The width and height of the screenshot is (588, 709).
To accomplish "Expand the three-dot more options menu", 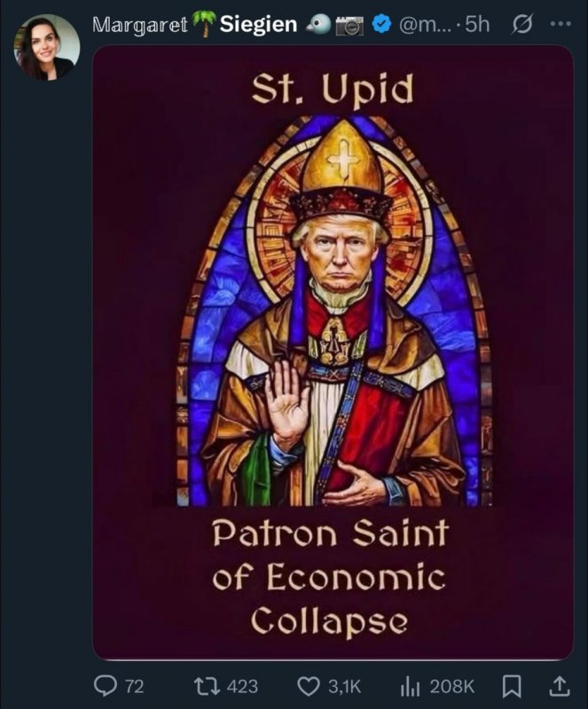I will tap(561, 23).
